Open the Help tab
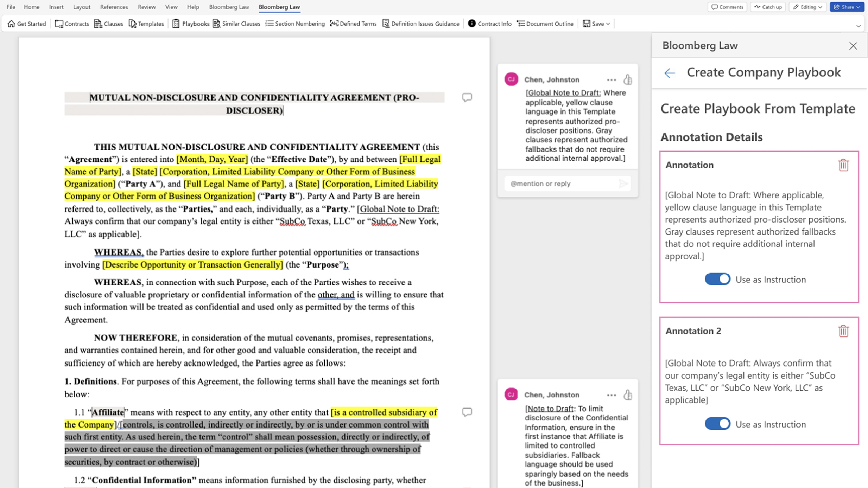Image resolution: width=868 pixels, height=488 pixels. pyautogui.click(x=193, y=7)
